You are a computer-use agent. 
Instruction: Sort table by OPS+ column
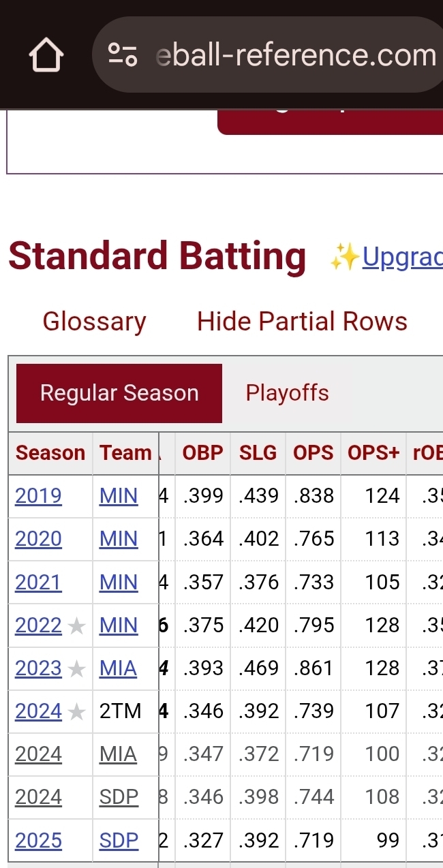(x=373, y=453)
